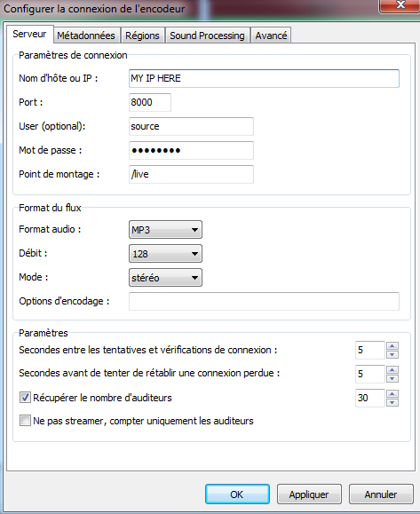This screenshot has height=514, width=420.
Task: Open the Format audio MP3 dropdown
Action: pyautogui.click(x=165, y=229)
